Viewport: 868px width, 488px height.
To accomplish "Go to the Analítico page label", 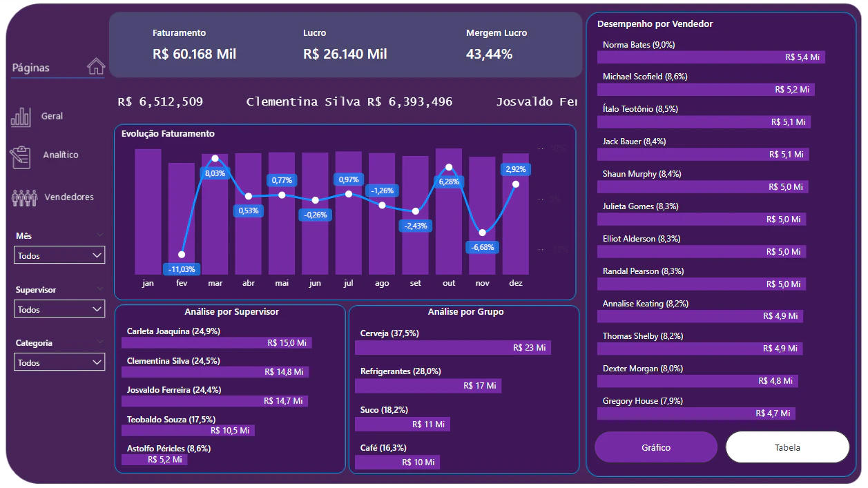I will click(x=61, y=155).
